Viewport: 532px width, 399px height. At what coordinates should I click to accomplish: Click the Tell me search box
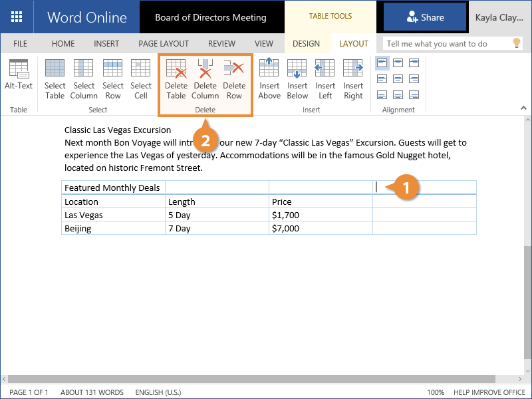(x=446, y=44)
